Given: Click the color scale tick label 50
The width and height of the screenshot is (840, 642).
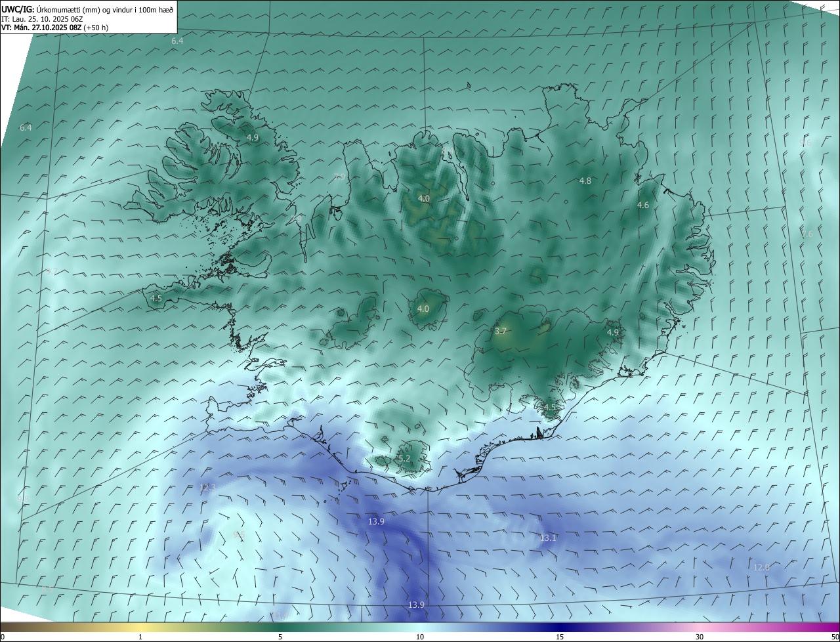Looking at the screenshot, I should (x=835, y=637).
